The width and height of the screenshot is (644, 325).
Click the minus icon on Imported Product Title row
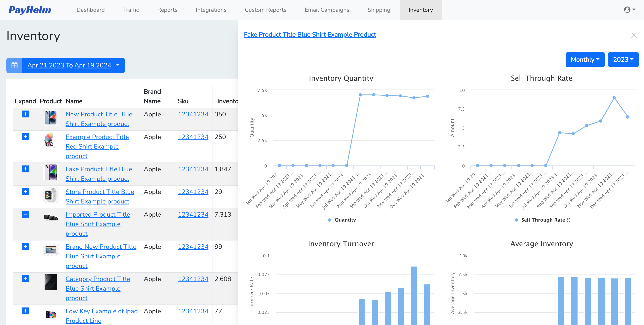coord(25,214)
